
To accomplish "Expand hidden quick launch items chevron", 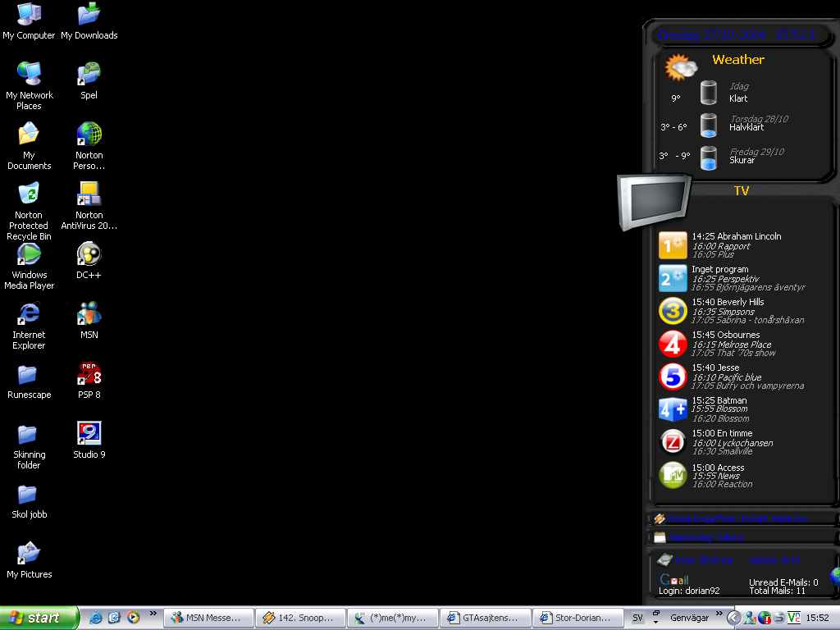I will tap(153, 614).
